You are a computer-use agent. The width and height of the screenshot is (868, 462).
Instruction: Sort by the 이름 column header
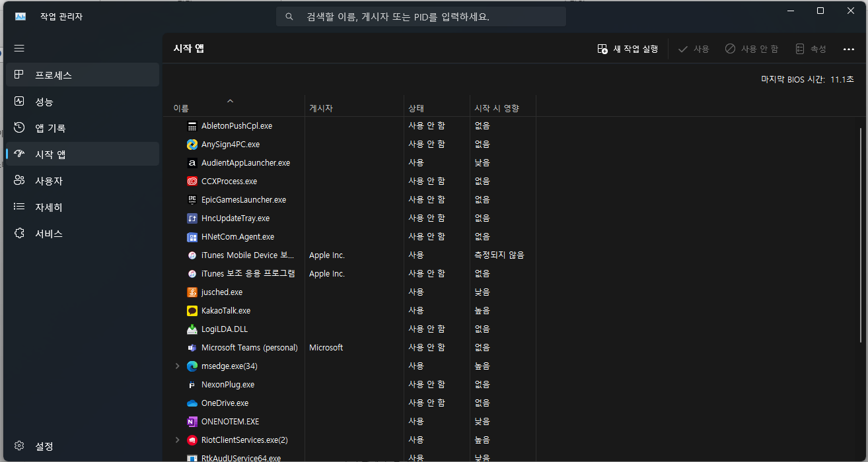coord(234,108)
